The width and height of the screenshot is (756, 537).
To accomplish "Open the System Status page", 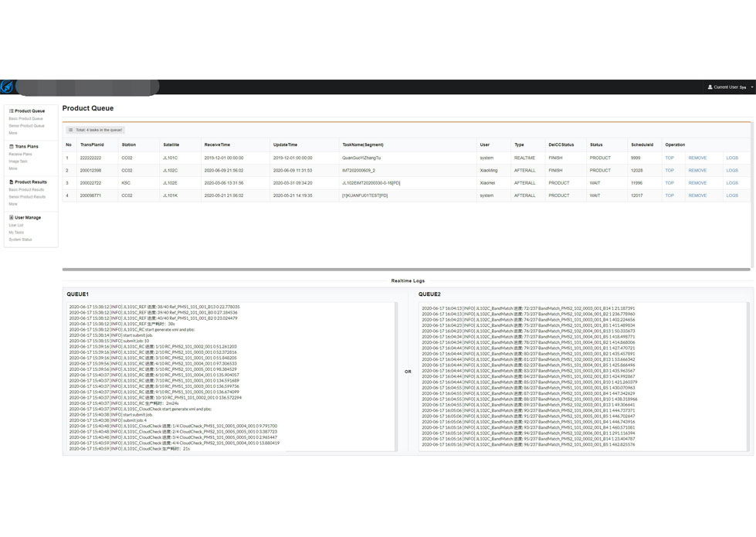I will pyautogui.click(x=20, y=240).
